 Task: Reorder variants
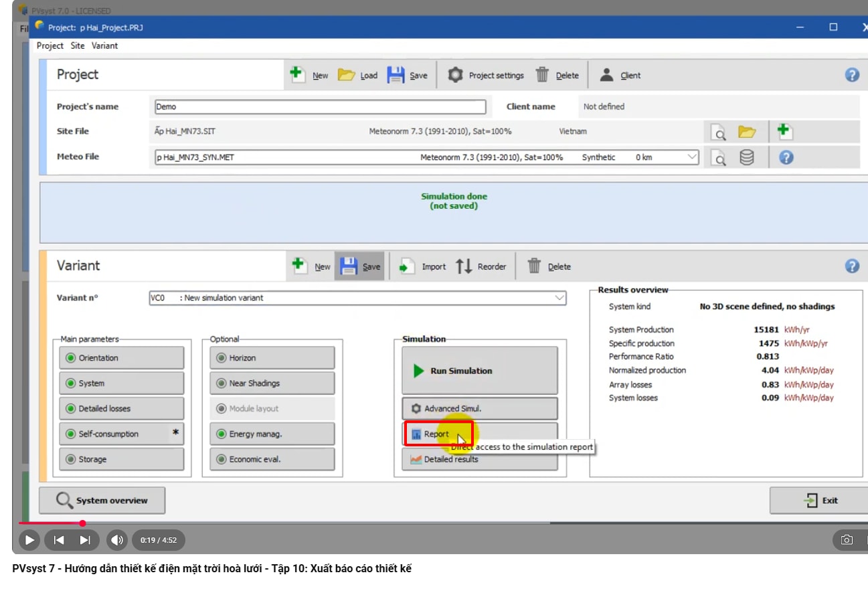point(481,266)
